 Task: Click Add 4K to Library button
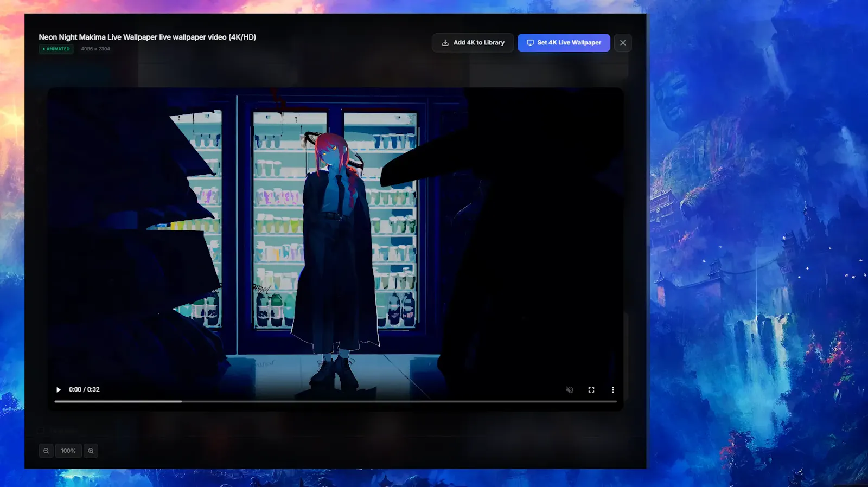click(x=473, y=43)
